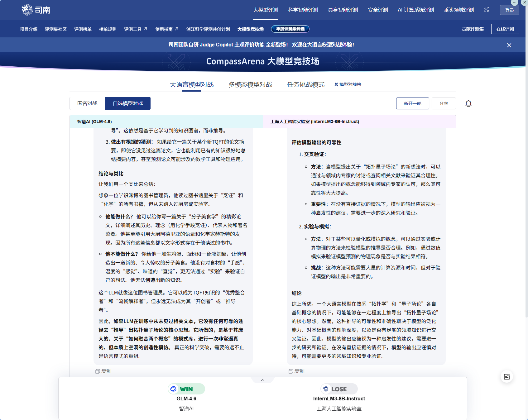Open the 榜单规则 page
The image size is (528, 420).
(108, 29)
